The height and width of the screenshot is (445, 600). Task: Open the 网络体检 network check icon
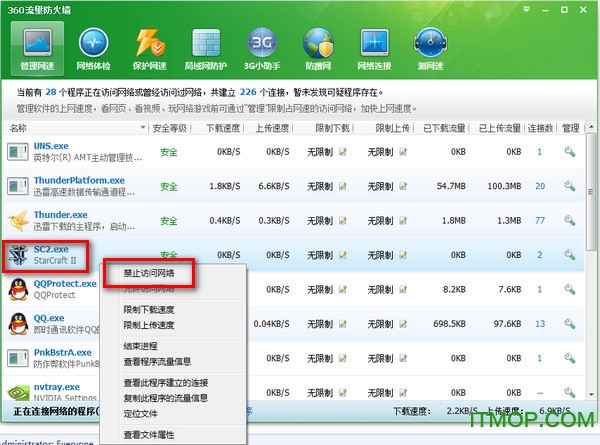(93, 48)
